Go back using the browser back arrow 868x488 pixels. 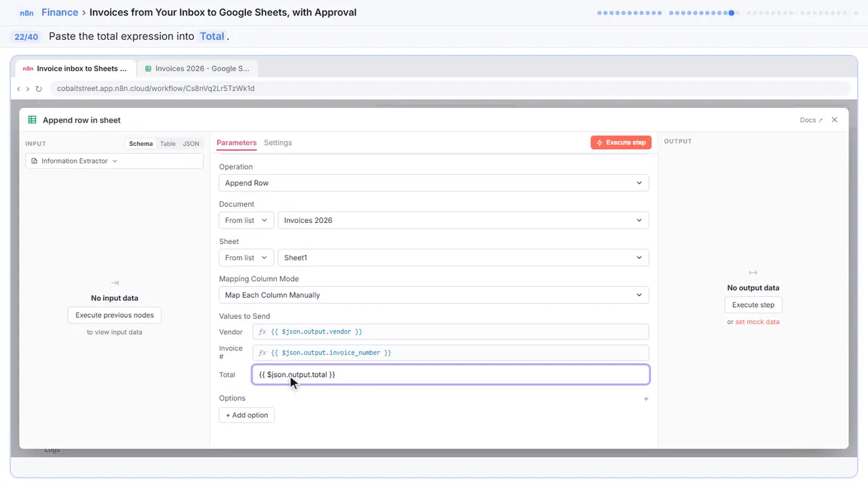[x=18, y=89]
